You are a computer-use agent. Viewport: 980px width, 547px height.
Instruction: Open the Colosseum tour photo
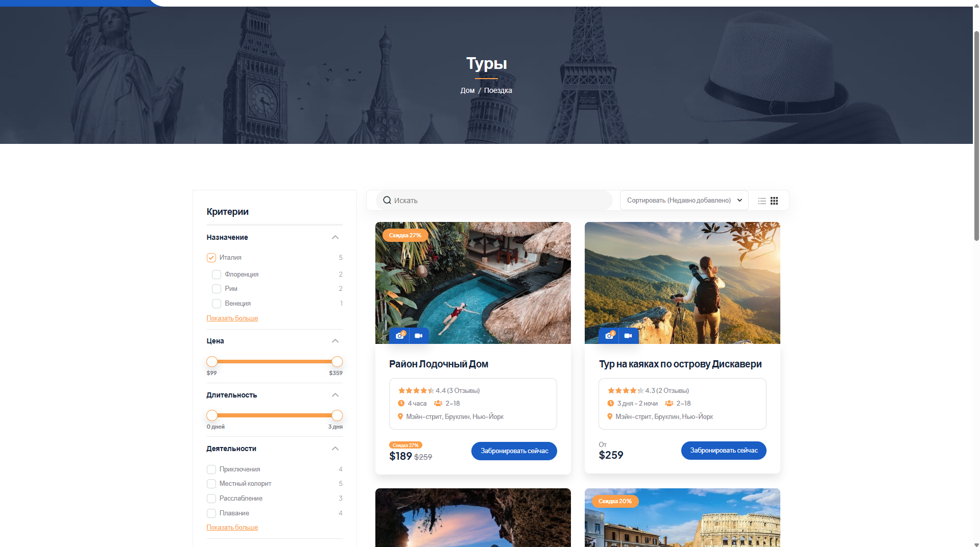682,518
